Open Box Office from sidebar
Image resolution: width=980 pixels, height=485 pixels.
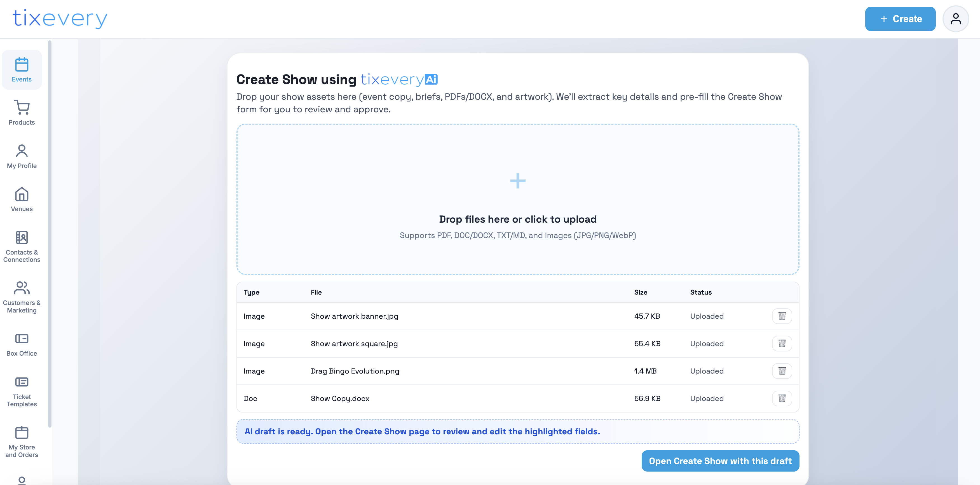tap(22, 344)
